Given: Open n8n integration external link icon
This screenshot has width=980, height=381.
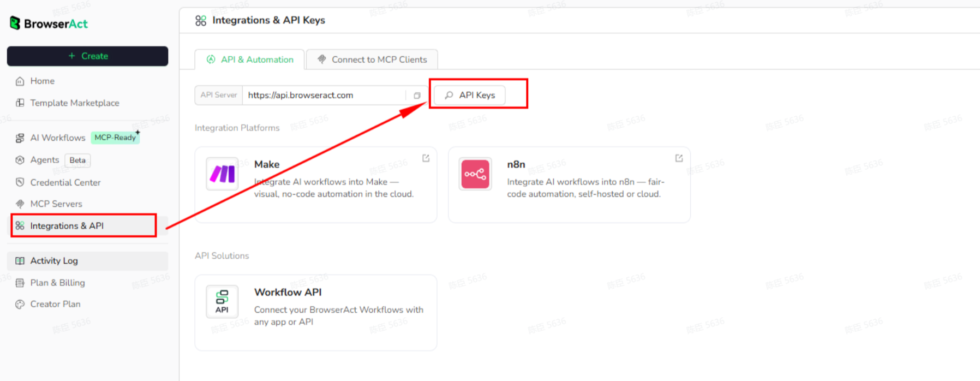Looking at the screenshot, I should tap(679, 158).
